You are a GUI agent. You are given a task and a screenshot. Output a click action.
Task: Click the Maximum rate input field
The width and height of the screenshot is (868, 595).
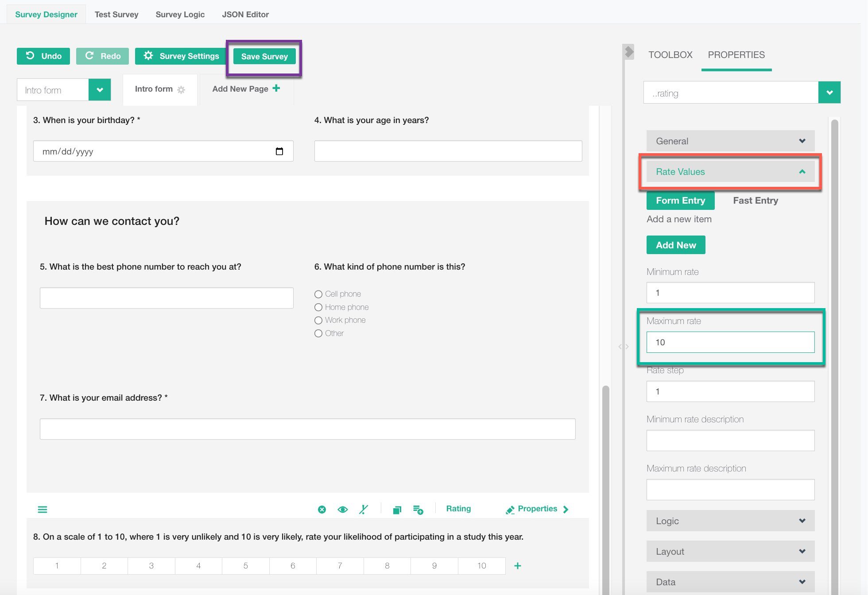pyautogui.click(x=730, y=342)
